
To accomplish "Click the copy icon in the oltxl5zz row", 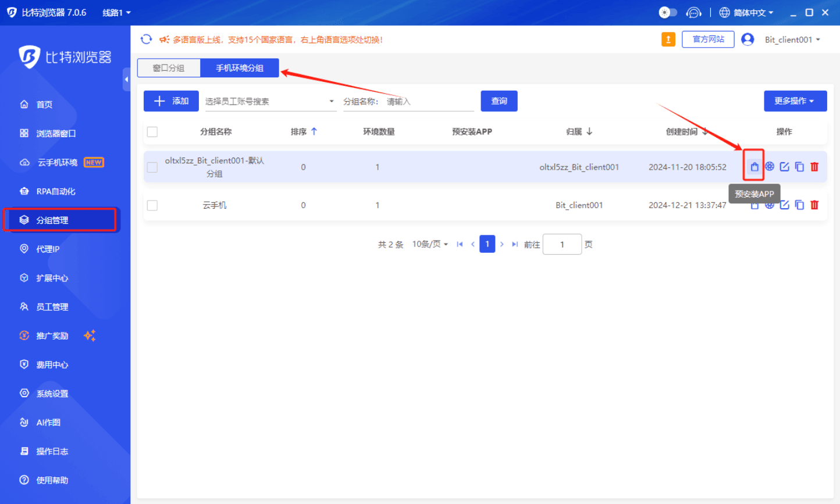I will pos(799,167).
